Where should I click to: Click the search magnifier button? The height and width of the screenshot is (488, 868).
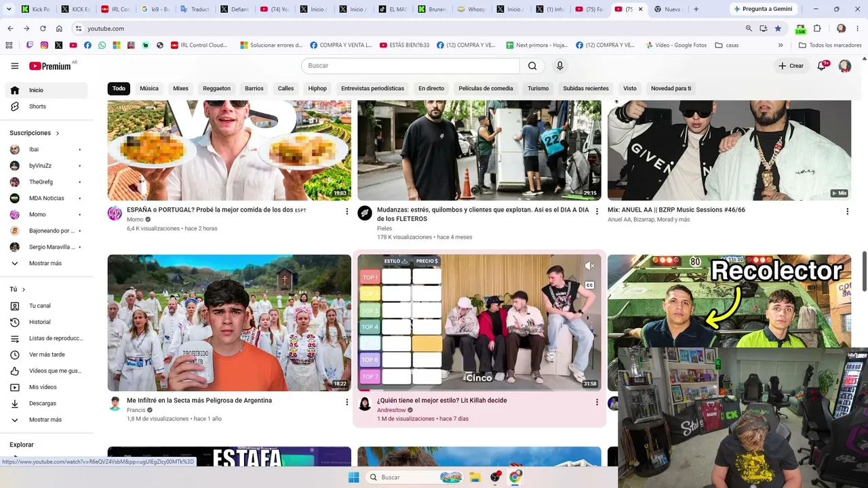coord(532,66)
